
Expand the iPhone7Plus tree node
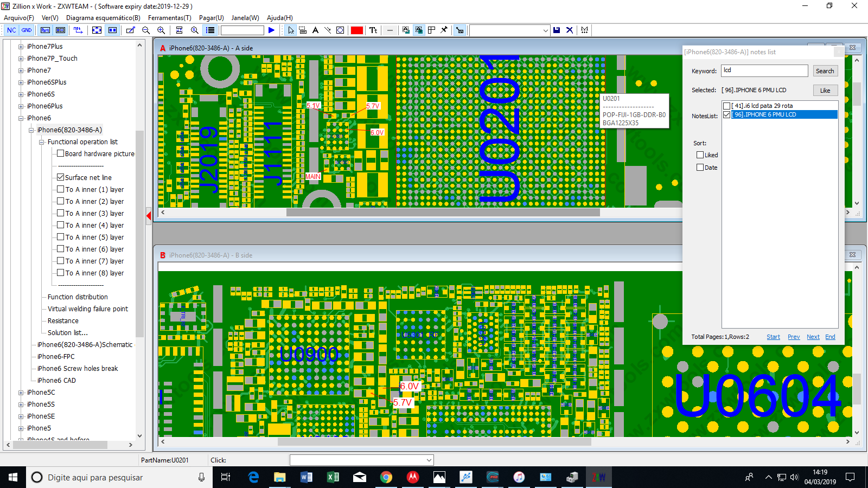point(21,47)
